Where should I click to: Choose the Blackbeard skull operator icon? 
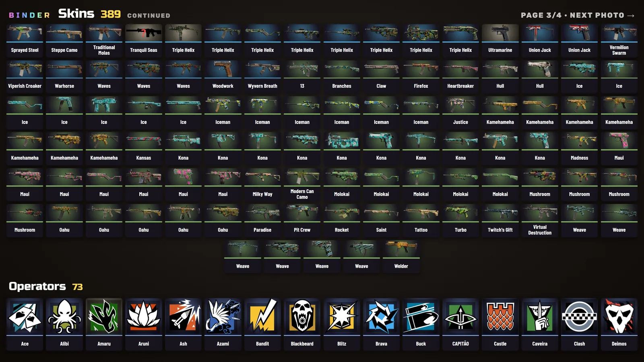302,317
